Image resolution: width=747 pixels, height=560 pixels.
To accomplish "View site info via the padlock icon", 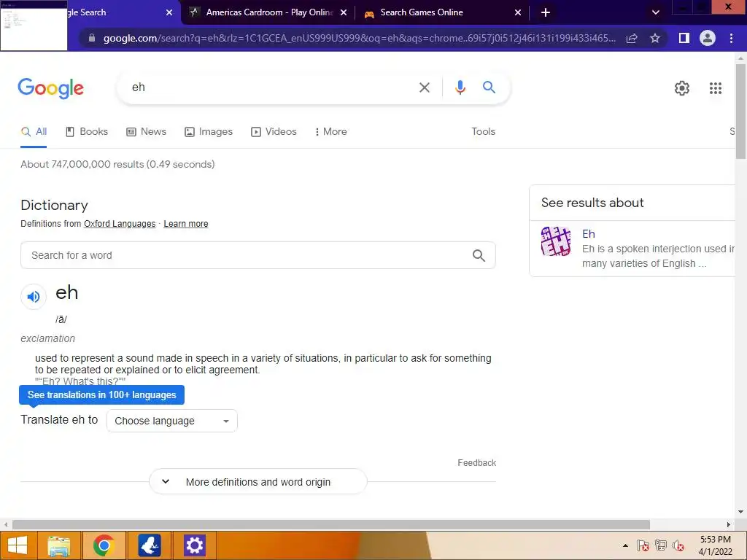I will pos(91,38).
